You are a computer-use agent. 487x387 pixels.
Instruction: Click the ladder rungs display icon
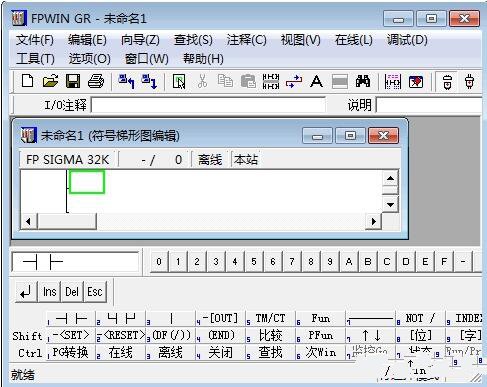click(271, 81)
